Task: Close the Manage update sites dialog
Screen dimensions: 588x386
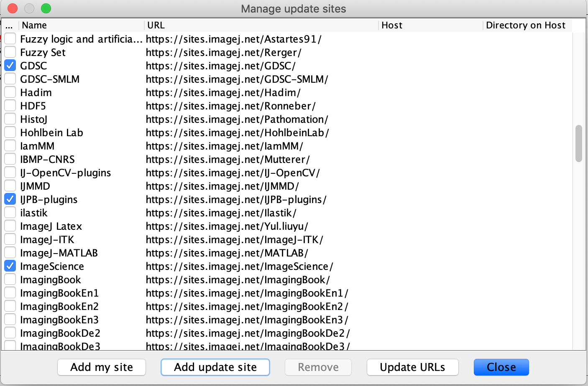Action: [501, 367]
